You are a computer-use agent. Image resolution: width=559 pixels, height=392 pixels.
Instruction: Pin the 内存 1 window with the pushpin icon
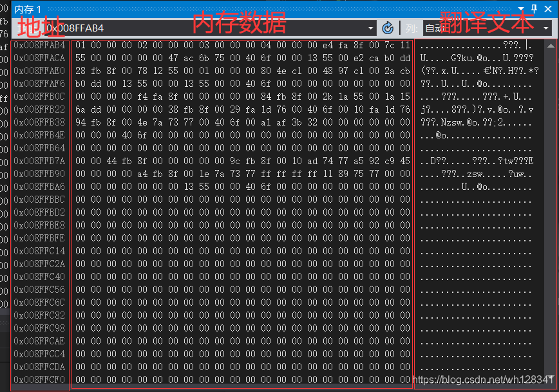point(534,8)
